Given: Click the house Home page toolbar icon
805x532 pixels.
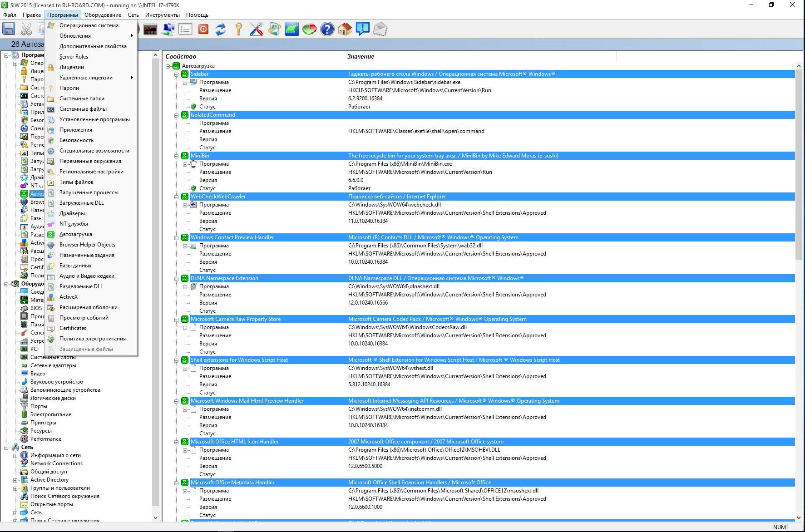Looking at the screenshot, I should tap(345, 30).
